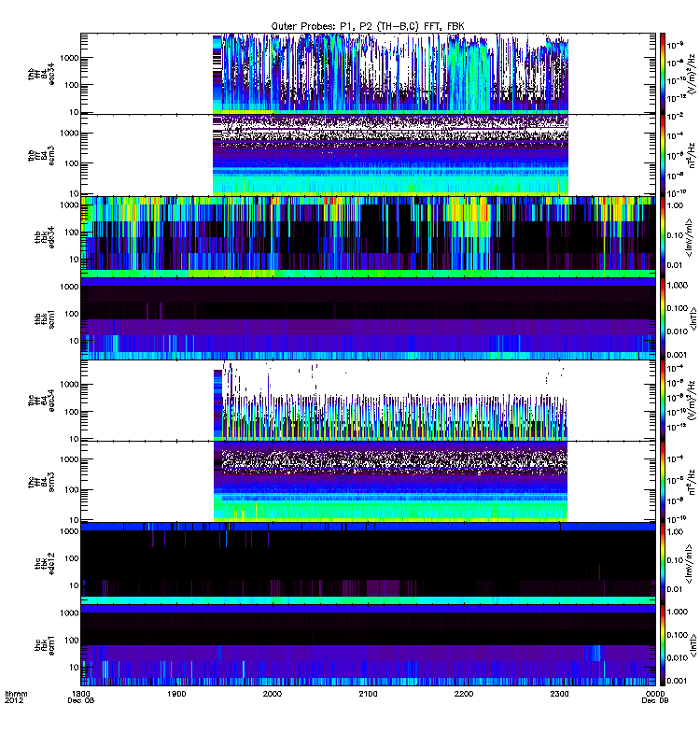Click the color bar of the thb fff edc34 panel
This screenshot has height=747, width=700.
coord(662,74)
